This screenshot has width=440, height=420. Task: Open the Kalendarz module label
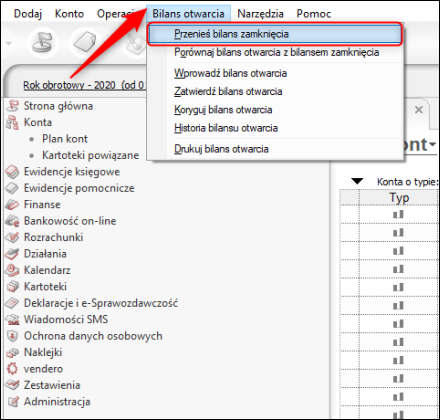[47, 270]
